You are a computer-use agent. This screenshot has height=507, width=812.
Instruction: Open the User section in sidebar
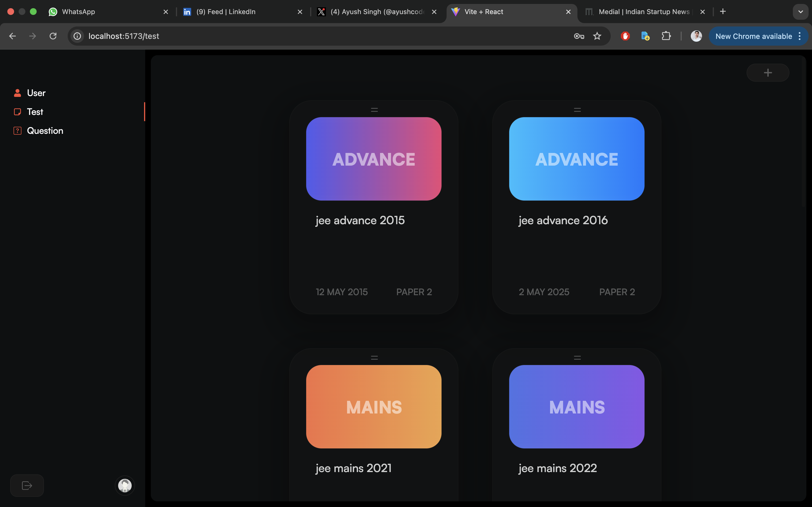[36, 93]
